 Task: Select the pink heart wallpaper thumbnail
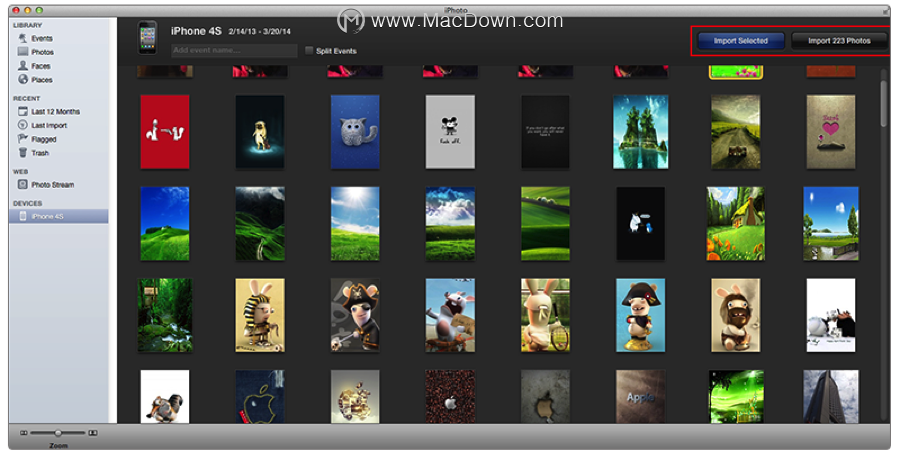pyautogui.click(x=831, y=132)
